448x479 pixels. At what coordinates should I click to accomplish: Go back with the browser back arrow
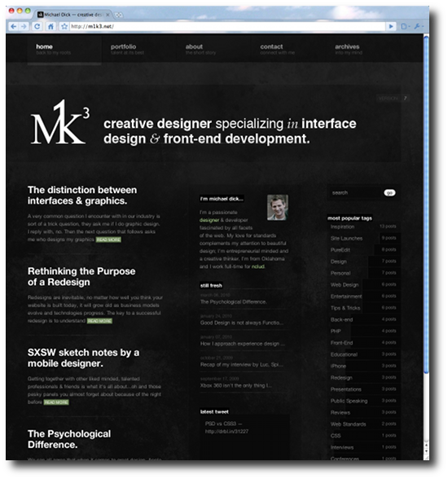pos(13,27)
